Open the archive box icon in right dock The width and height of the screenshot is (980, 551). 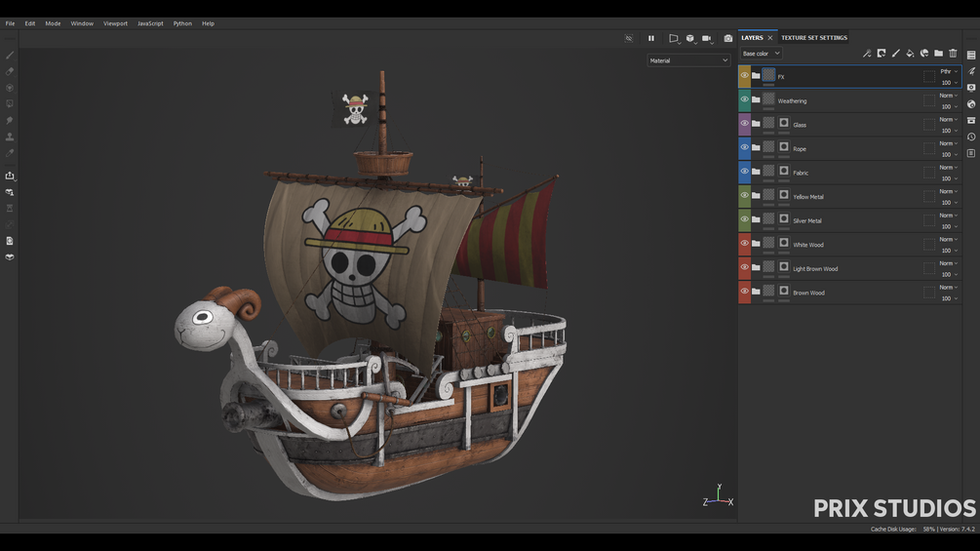pyautogui.click(x=971, y=120)
